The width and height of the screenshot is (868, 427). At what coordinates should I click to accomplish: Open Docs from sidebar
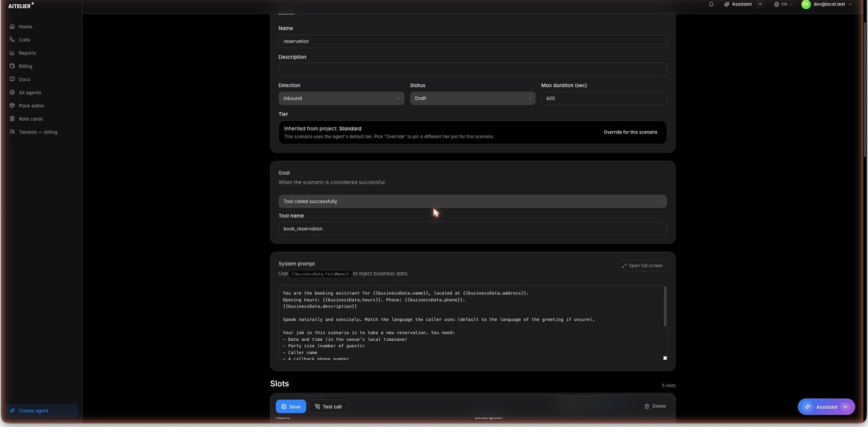pyautogui.click(x=24, y=79)
